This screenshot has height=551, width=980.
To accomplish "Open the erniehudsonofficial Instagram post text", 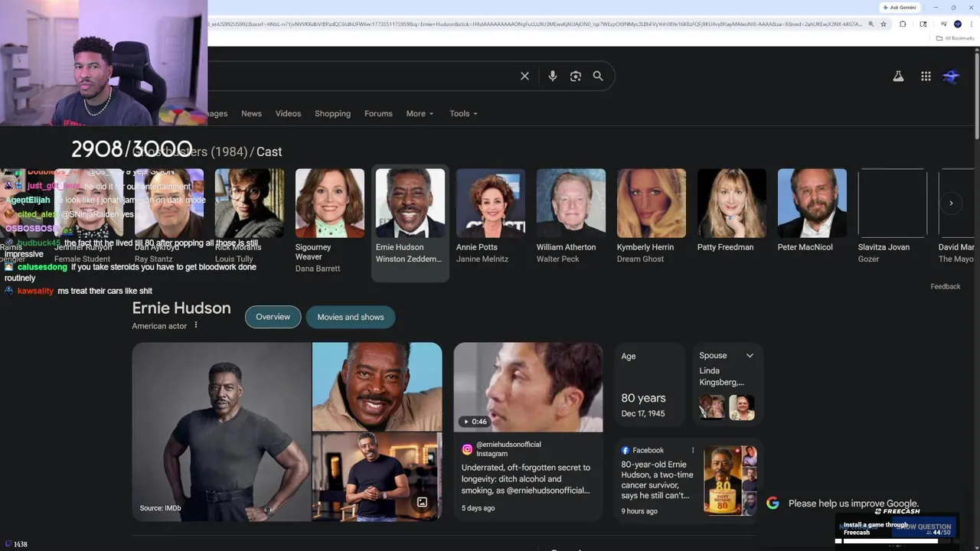I will pos(526,479).
